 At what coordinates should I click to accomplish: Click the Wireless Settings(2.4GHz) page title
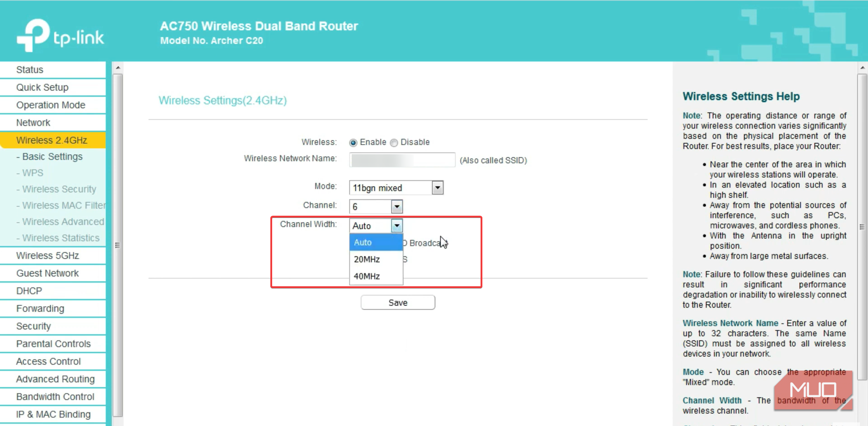(x=222, y=100)
